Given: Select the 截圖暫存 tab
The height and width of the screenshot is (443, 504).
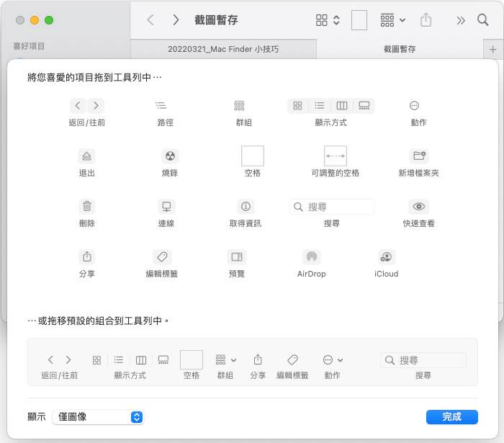Looking at the screenshot, I should 400,49.
